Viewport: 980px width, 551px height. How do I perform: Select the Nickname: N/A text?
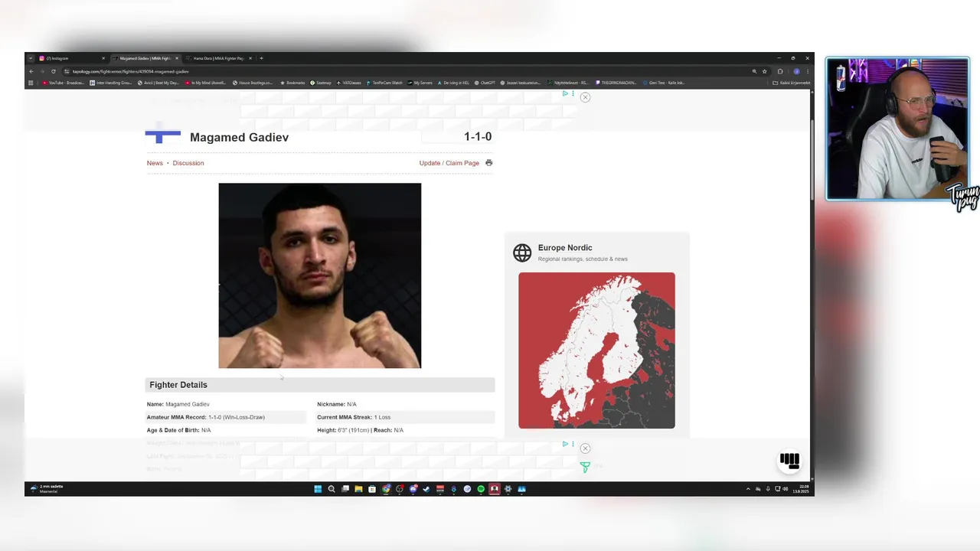(x=337, y=404)
